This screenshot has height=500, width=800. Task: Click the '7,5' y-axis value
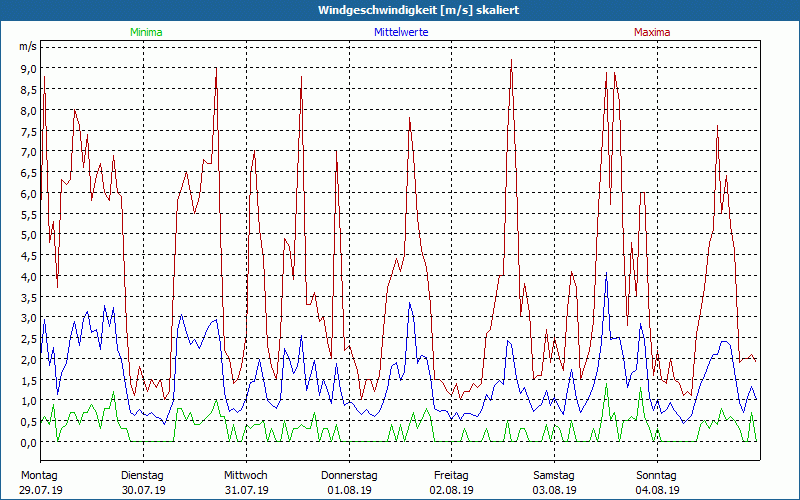[x=29, y=131]
